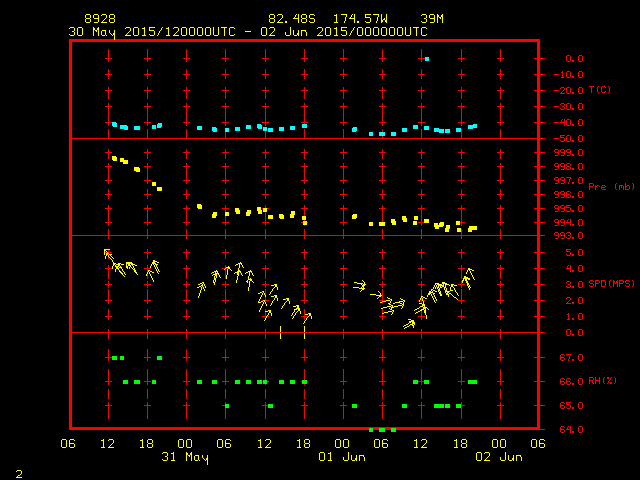Select the 01 Jun date label
This screenshot has width=640, height=480.
[342, 457]
